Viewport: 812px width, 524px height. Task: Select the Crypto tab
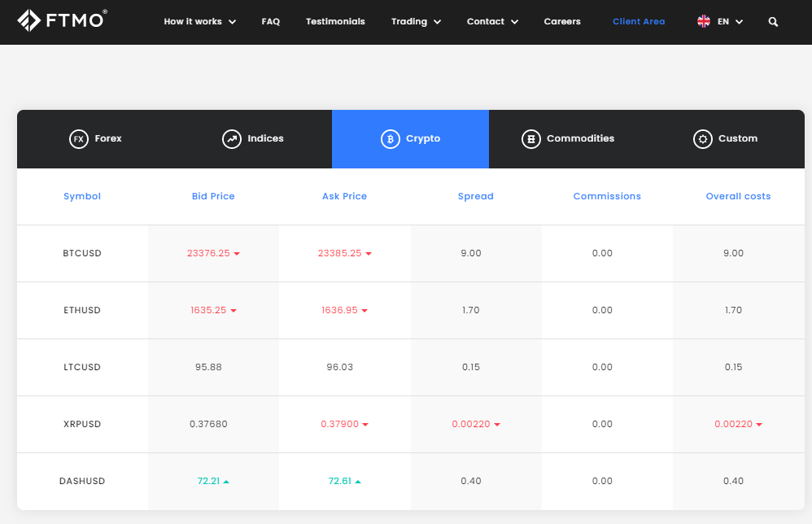411,139
